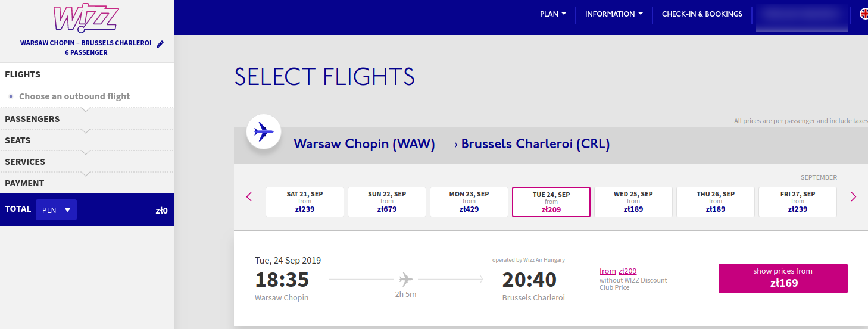
Task: Expand the PLAN menu
Action: 553,14
